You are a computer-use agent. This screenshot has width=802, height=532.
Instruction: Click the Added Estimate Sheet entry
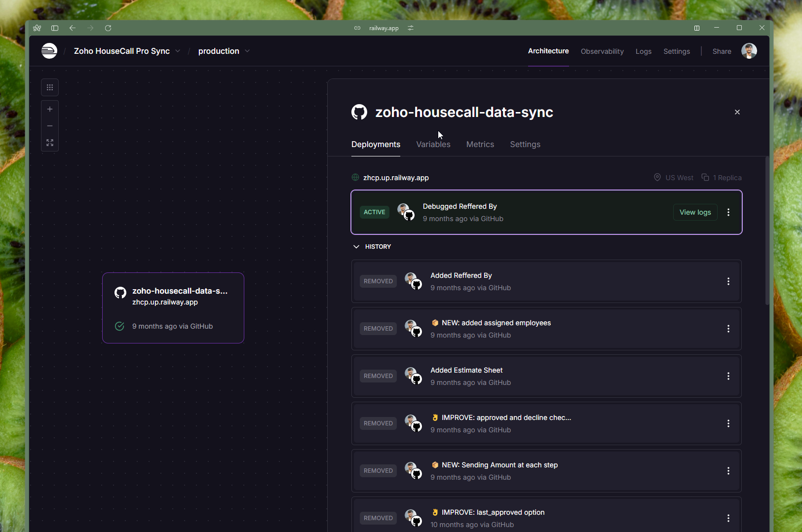[x=546, y=376]
